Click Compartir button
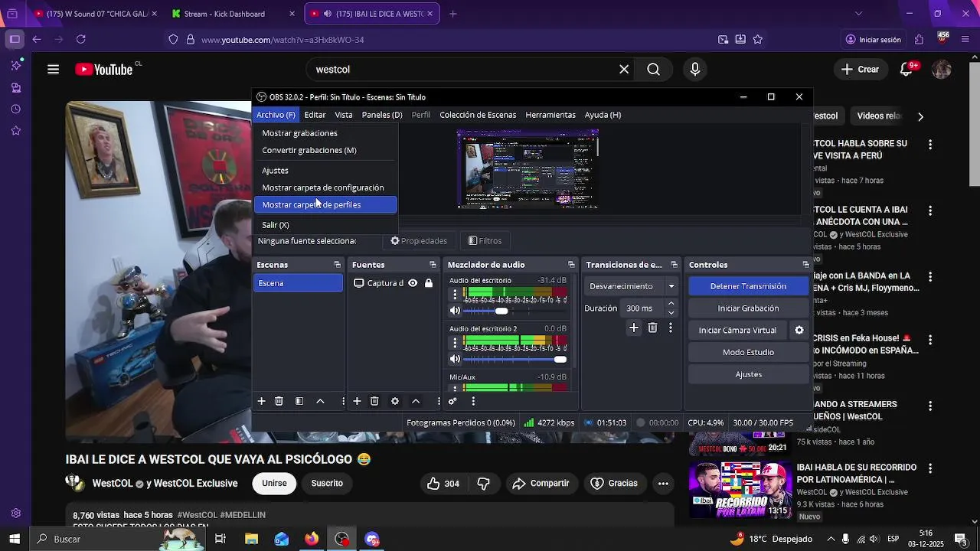 point(541,484)
